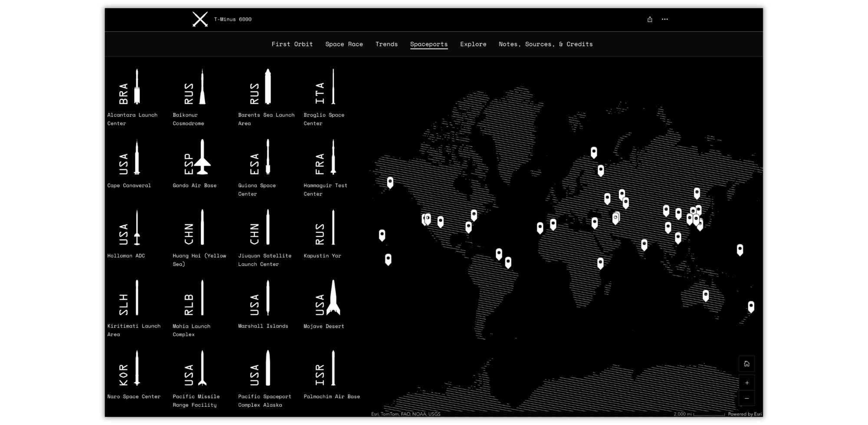Click the Palmachim Air Base label

pos(332,396)
